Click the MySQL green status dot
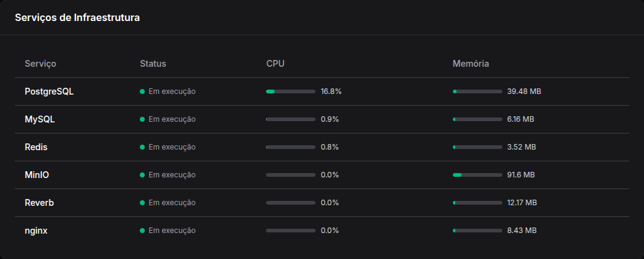The height and width of the screenshot is (259, 644). coord(142,119)
